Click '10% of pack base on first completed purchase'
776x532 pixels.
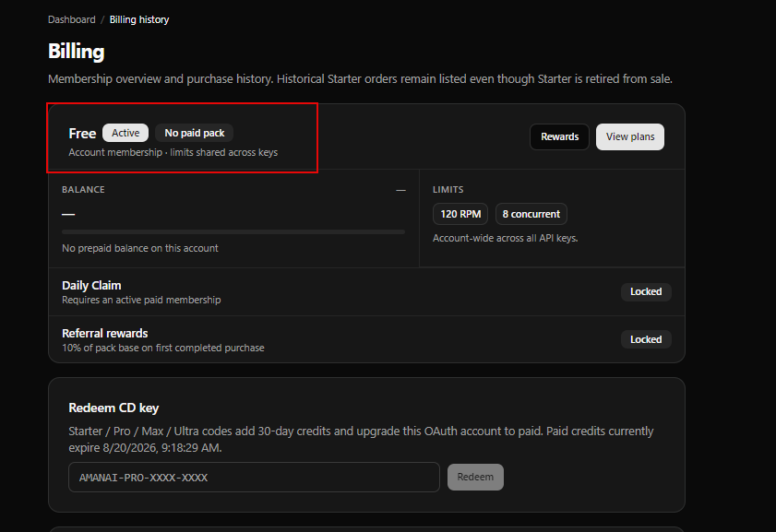click(162, 348)
